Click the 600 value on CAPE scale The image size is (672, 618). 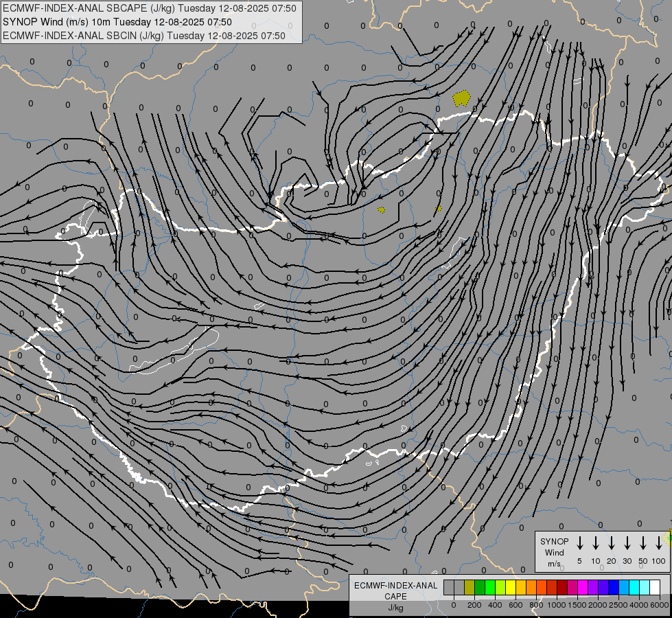[515, 605]
